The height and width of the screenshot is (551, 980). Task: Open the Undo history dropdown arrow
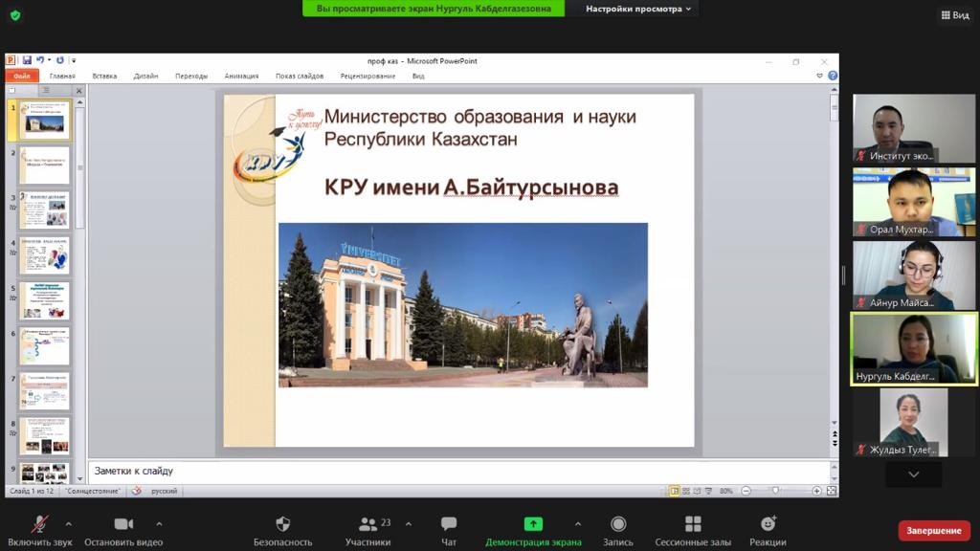[50, 60]
